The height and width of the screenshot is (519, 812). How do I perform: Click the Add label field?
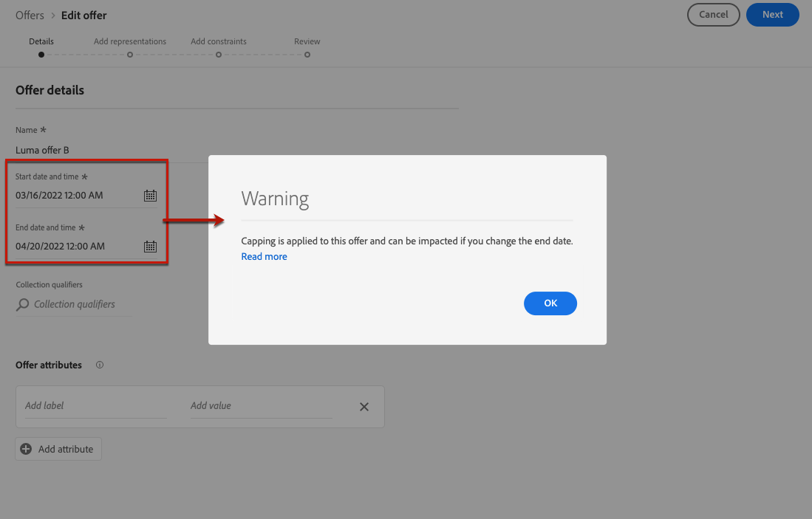(96, 406)
